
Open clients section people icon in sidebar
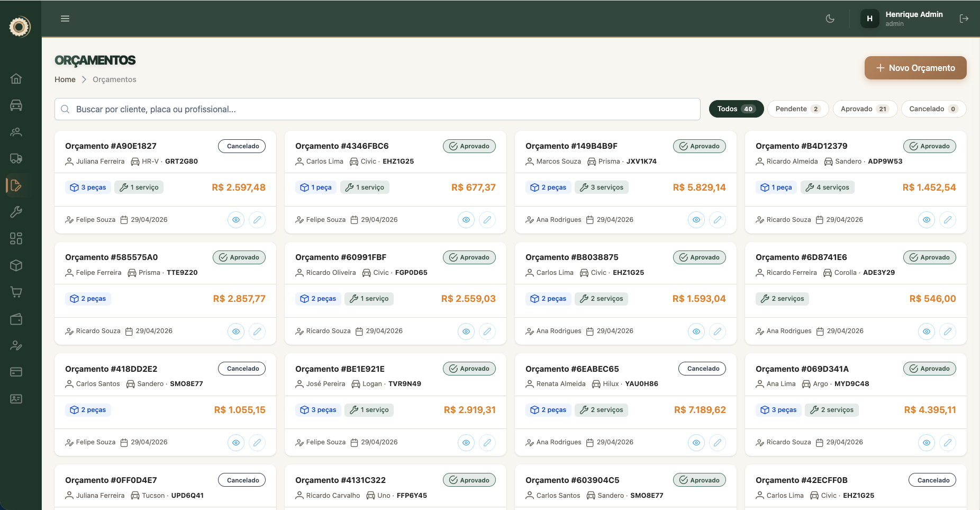(16, 132)
